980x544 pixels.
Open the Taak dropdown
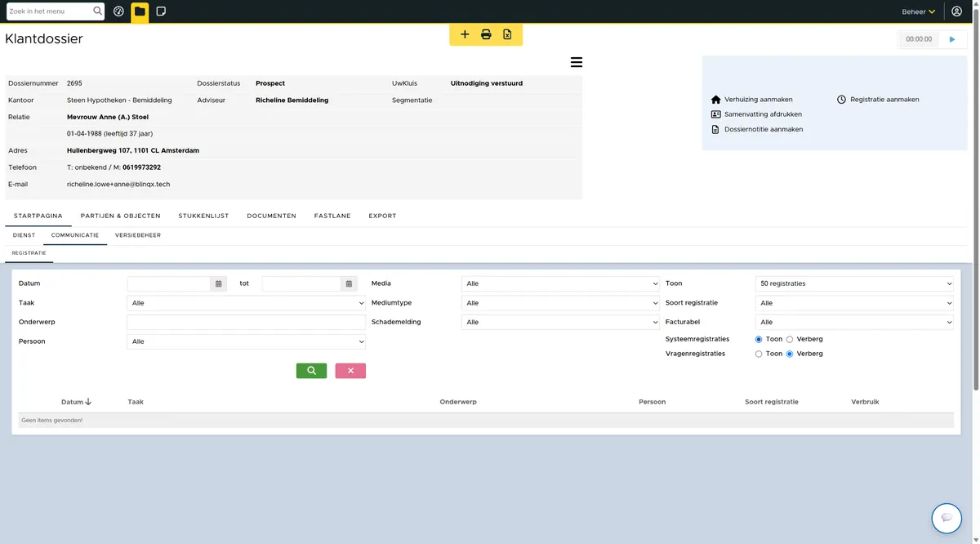(246, 303)
